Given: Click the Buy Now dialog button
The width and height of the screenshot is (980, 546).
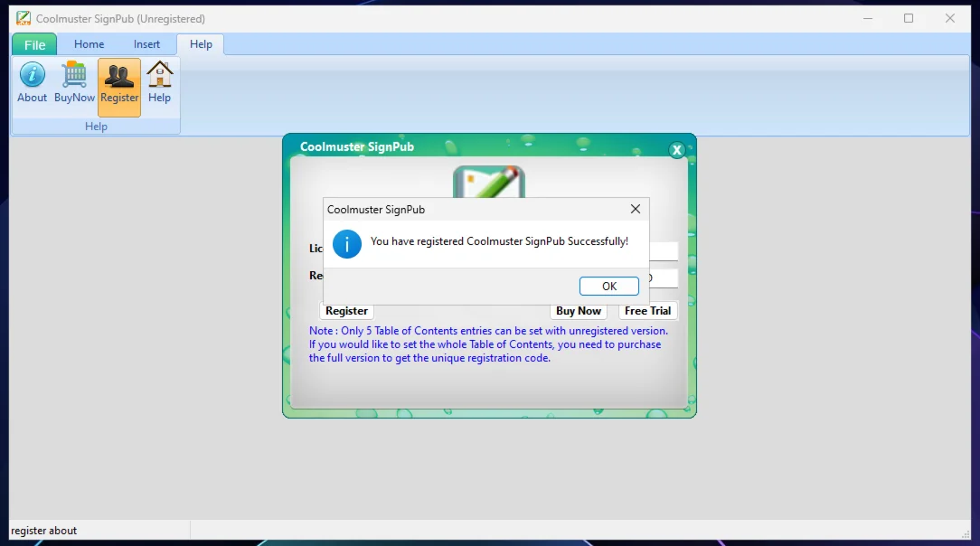Looking at the screenshot, I should tap(578, 311).
